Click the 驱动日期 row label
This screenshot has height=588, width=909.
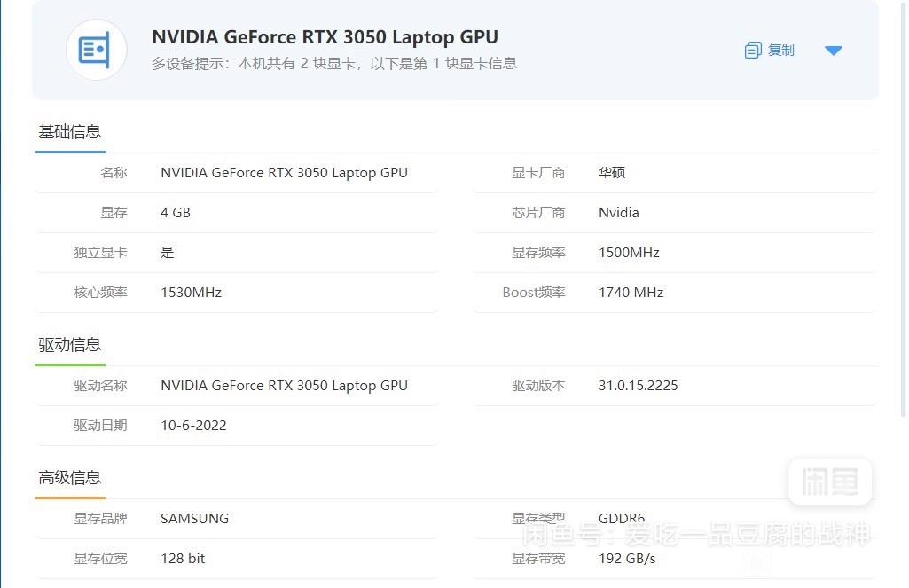100,426
